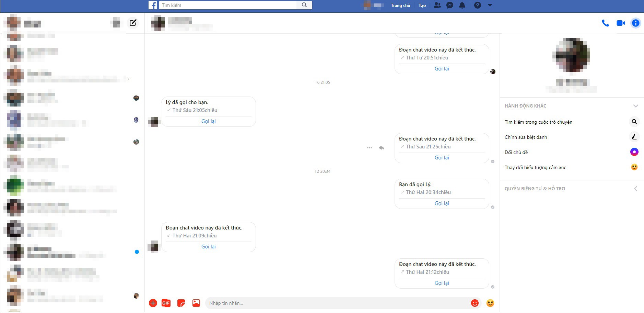Open account dropdown arrow in top bar
The width and height of the screenshot is (644, 313).
490,5
